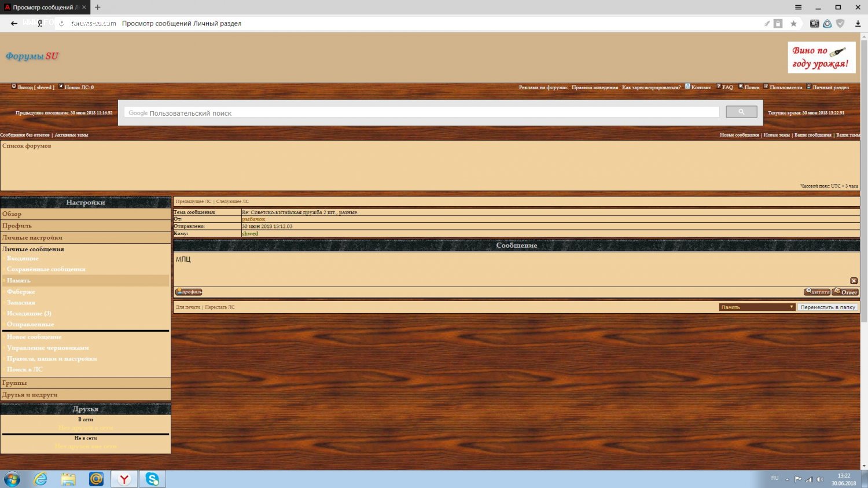
Task: Expand the Друзья и недруги section
Action: coord(30,395)
